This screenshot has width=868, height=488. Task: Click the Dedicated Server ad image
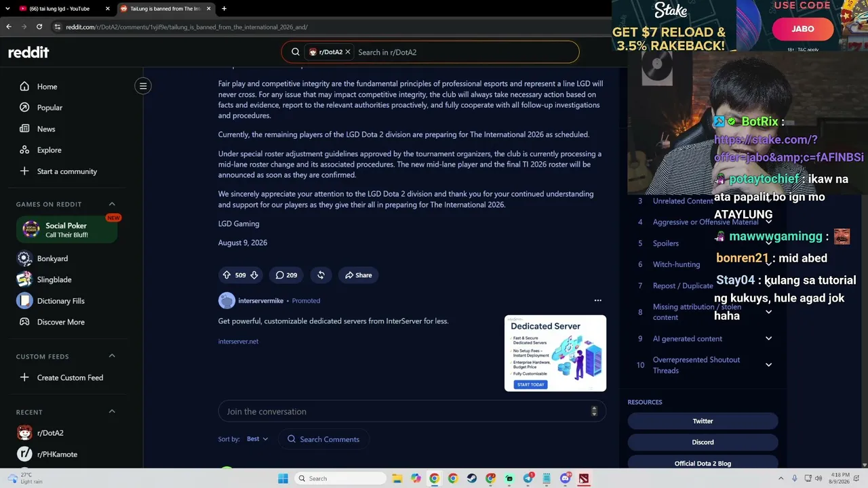555,353
